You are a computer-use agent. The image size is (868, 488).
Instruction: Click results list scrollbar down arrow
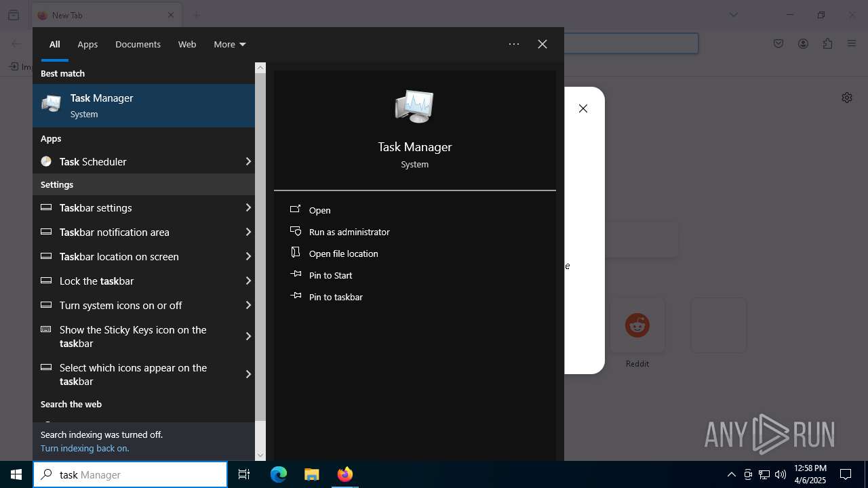(x=260, y=455)
